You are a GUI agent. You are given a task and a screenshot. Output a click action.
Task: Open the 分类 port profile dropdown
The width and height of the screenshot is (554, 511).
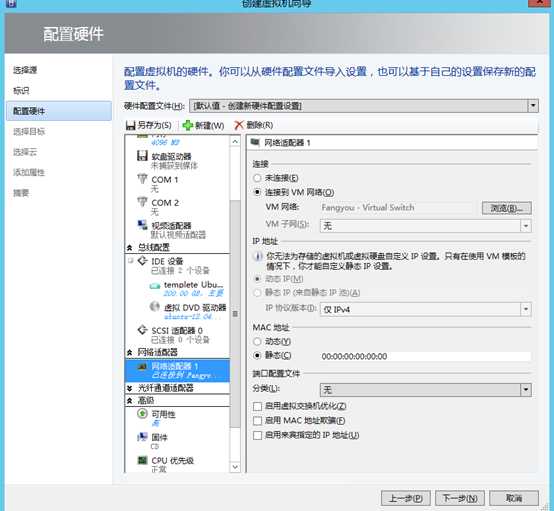(526, 389)
